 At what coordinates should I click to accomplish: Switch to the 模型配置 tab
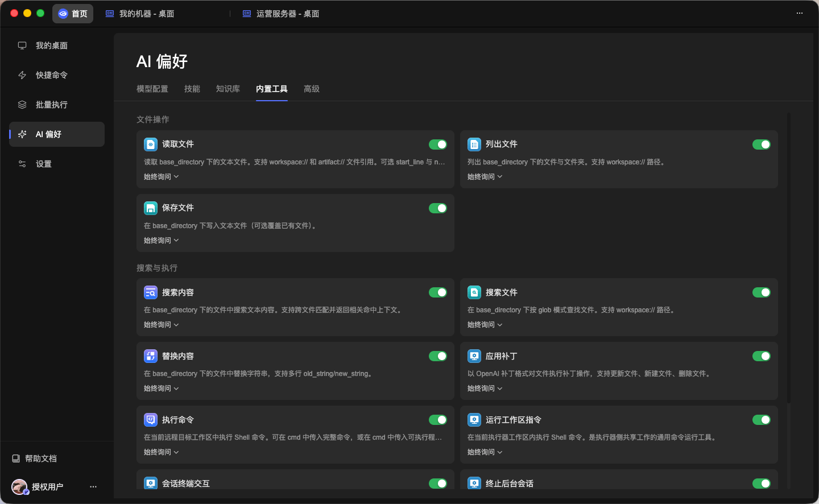tap(152, 89)
